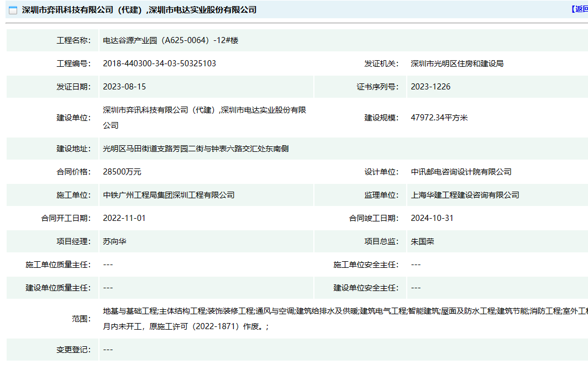Click the 监理单位 label
The image size is (588, 370).
[x=381, y=195]
